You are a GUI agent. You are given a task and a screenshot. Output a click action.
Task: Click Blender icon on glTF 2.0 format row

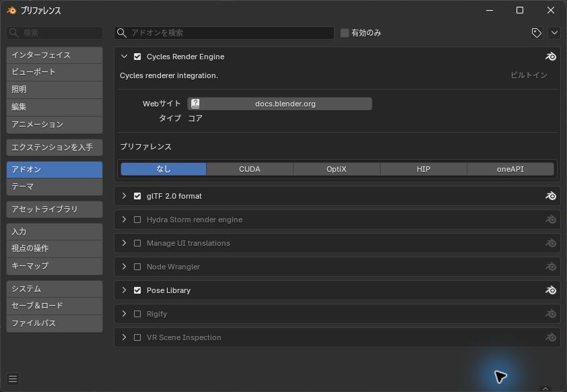pyautogui.click(x=550, y=196)
